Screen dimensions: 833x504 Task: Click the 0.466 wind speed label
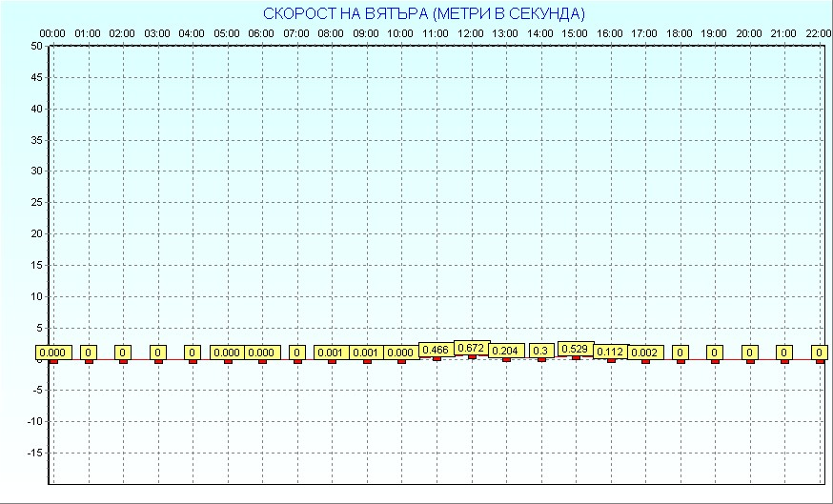(x=436, y=350)
